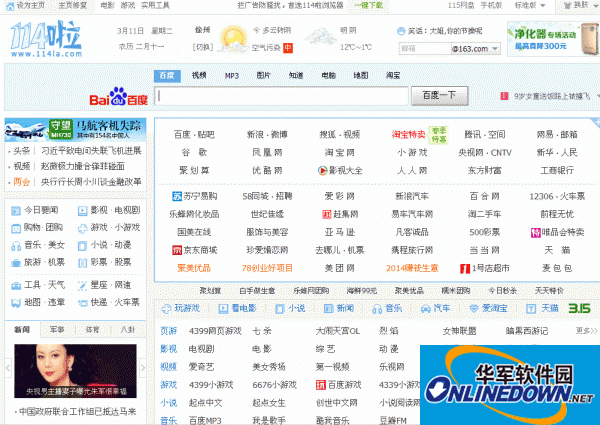Click the 小说·动漫 book icon
The width and height of the screenshot is (600, 425).
[x=82, y=245]
